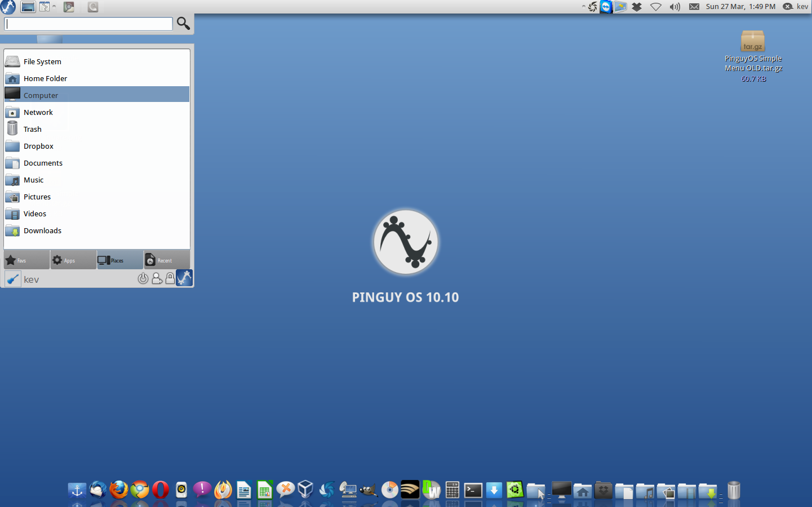Launch the spreadsheet app from the dock
The width and height of the screenshot is (812, 507).
(x=265, y=490)
